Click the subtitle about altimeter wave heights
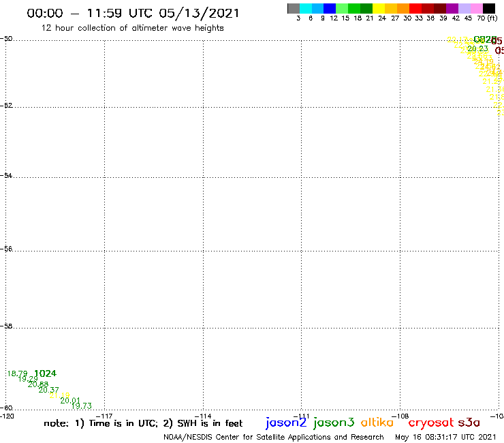 coord(132,28)
